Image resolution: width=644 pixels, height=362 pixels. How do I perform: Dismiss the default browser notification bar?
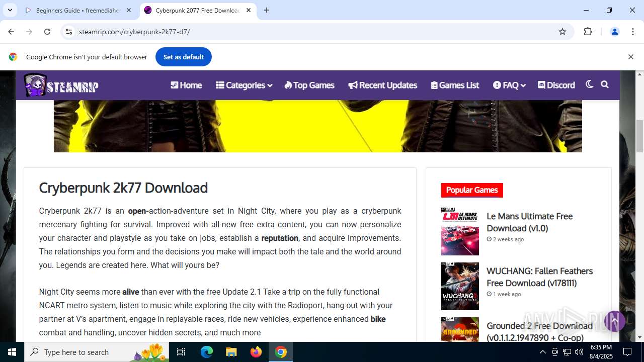[x=630, y=57]
